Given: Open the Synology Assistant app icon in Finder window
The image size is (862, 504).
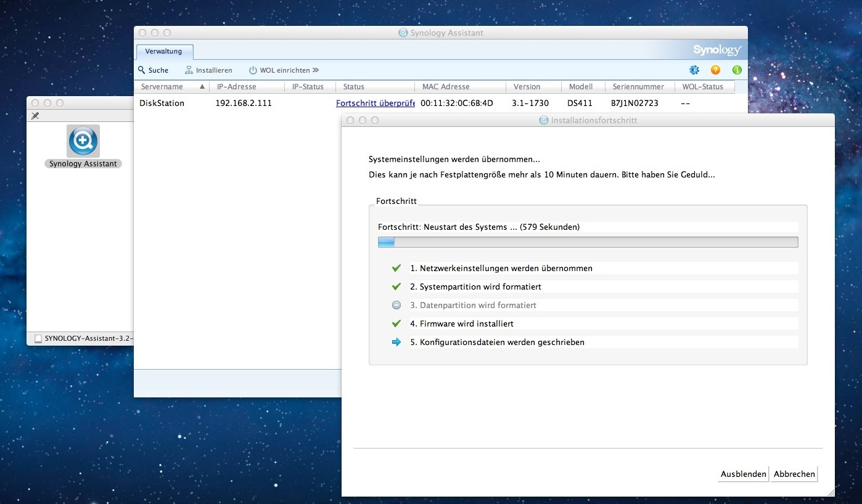Looking at the screenshot, I should point(83,141).
